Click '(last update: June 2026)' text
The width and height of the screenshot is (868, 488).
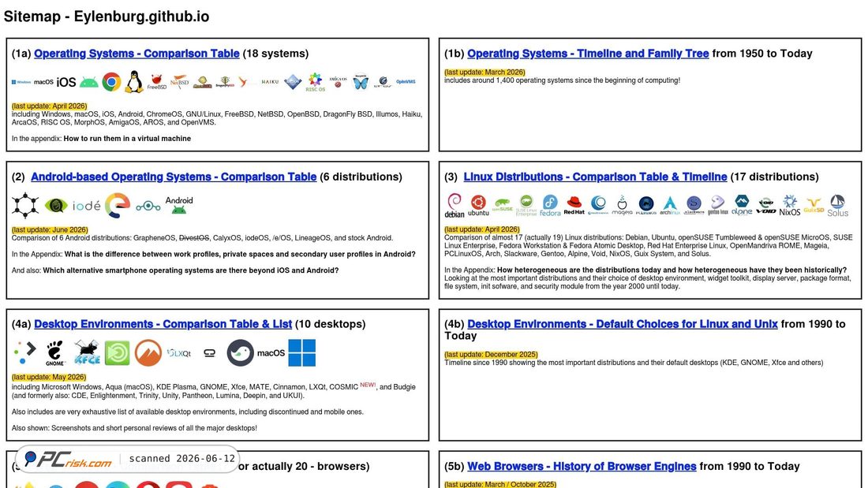tap(50, 229)
